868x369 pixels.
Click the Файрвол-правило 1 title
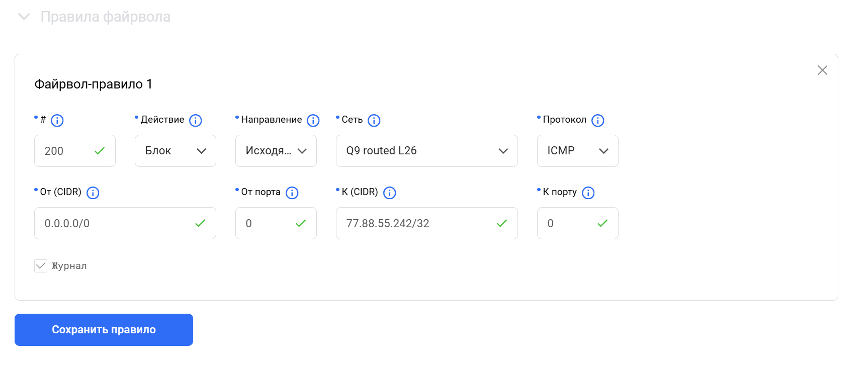(94, 84)
